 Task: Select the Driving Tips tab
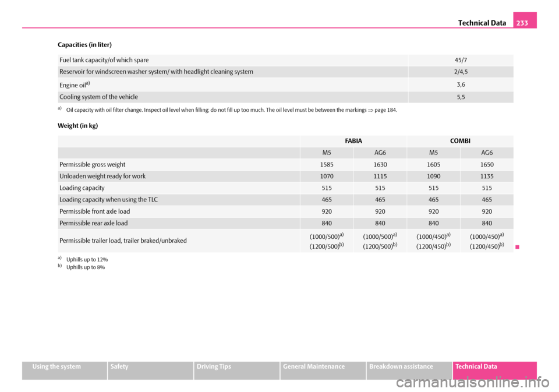[236, 366]
